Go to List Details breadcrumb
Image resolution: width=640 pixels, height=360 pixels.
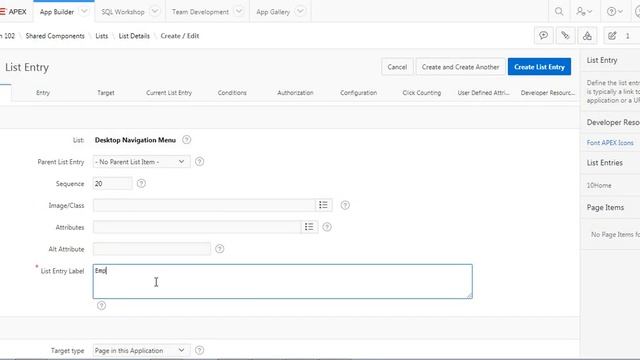(134, 36)
